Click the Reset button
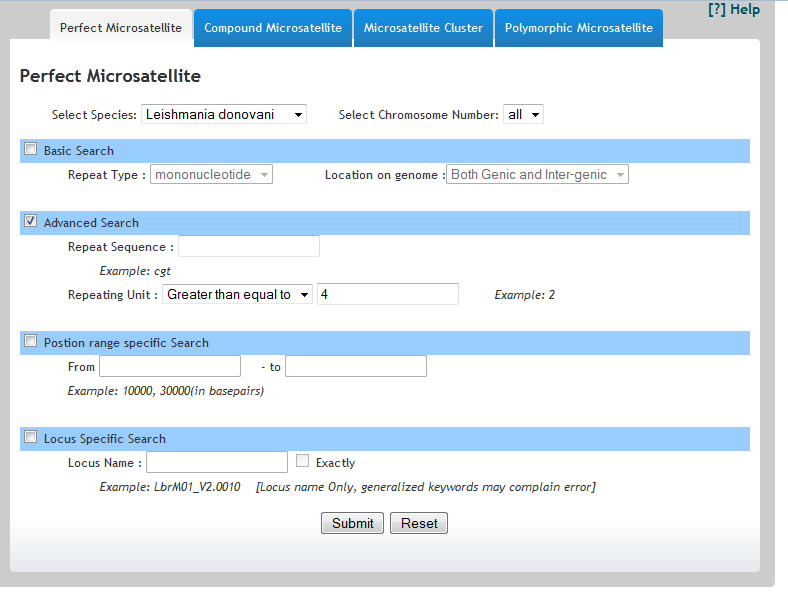The height and width of the screenshot is (594, 788). coord(419,523)
